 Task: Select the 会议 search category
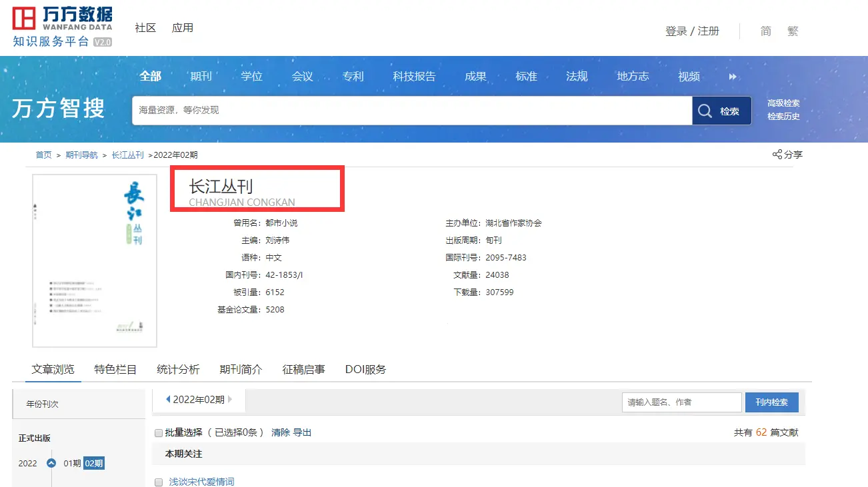(303, 76)
